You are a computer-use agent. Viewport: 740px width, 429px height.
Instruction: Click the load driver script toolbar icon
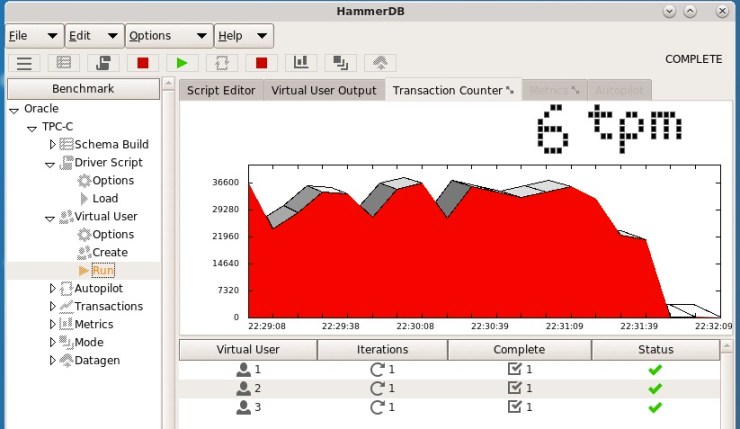(x=103, y=63)
